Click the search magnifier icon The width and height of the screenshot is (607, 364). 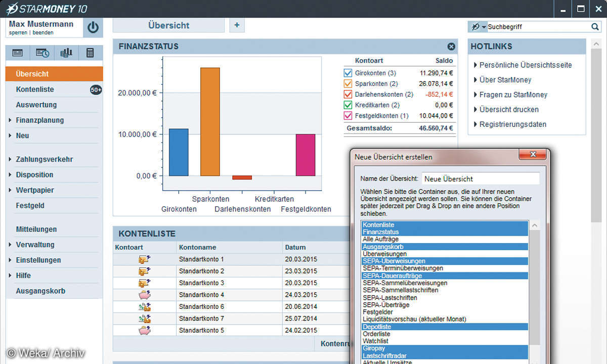(595, 27)
